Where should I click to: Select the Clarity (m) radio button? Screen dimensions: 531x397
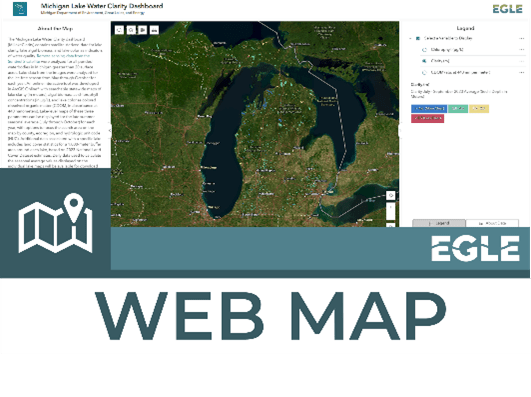click(x=424, y=61)
